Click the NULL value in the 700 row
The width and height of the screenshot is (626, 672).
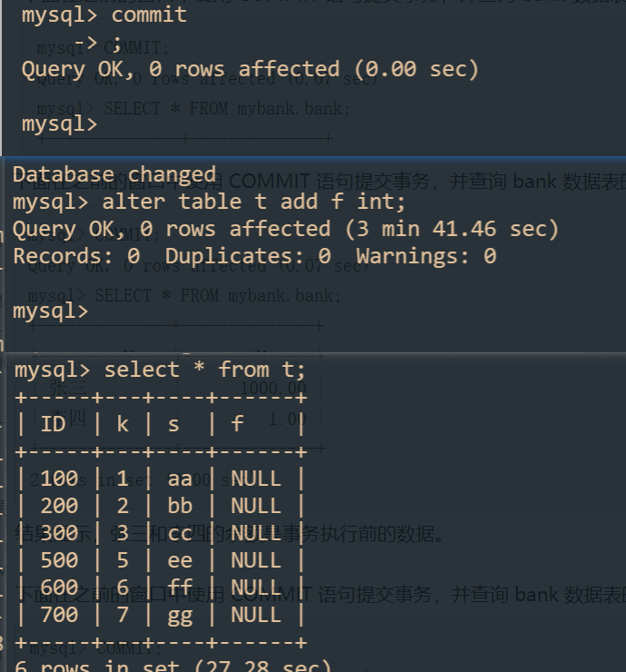(255, 615)
